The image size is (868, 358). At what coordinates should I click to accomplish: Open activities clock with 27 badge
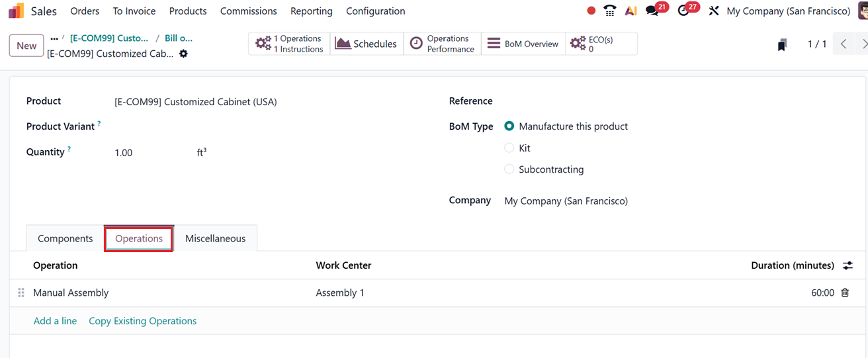click(x=684, y=11)
